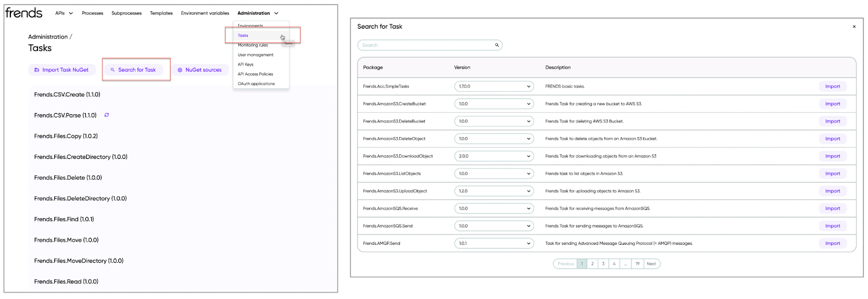Open version dropdown for Frends.AmazonSQS.Send

point(494,226)
